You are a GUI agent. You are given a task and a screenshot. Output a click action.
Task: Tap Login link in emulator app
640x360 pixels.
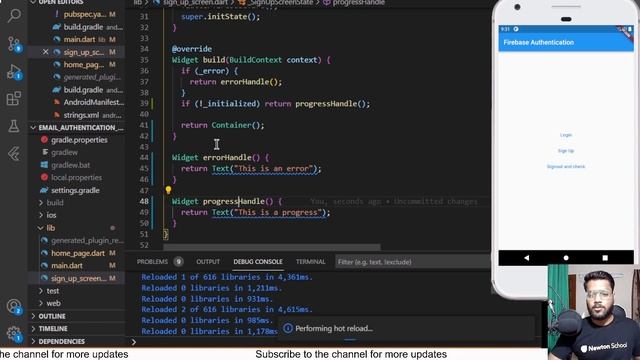click(566, 135)
